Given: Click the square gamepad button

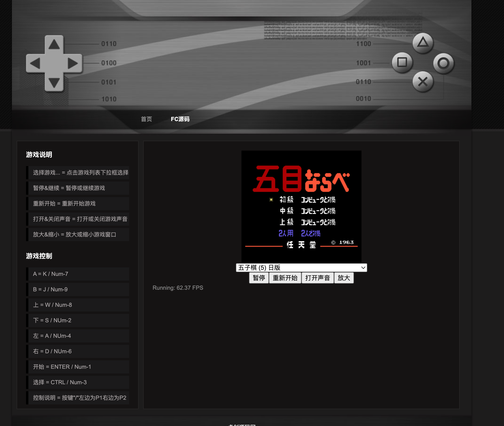Looking at the screenshot, I should (402, 62).
